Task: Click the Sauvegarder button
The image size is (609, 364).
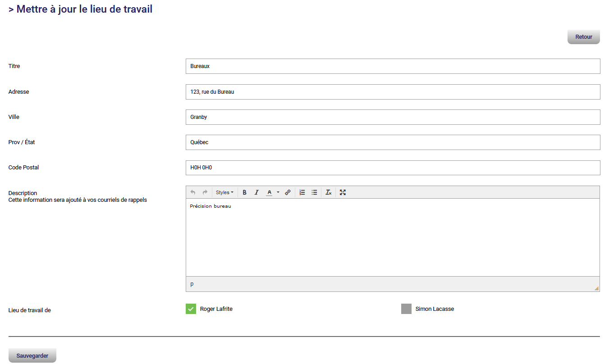Action: click(32, 355)
